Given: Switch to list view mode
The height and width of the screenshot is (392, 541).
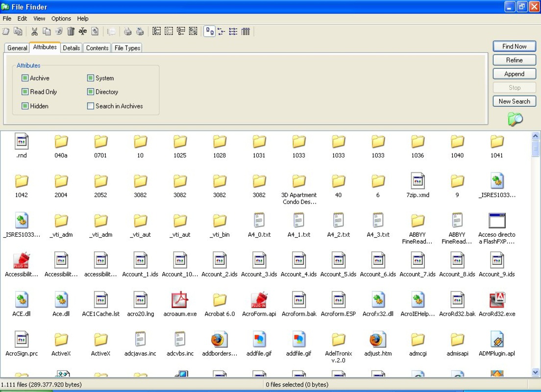Looking at the screenshot, I should pyautogui.click(x=233, y=32).
